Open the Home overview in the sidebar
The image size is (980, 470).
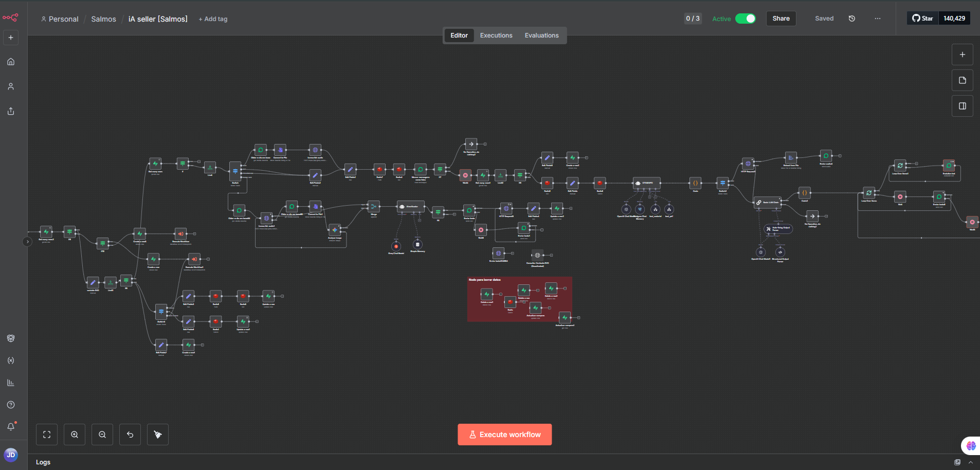(x=11, y=62)
